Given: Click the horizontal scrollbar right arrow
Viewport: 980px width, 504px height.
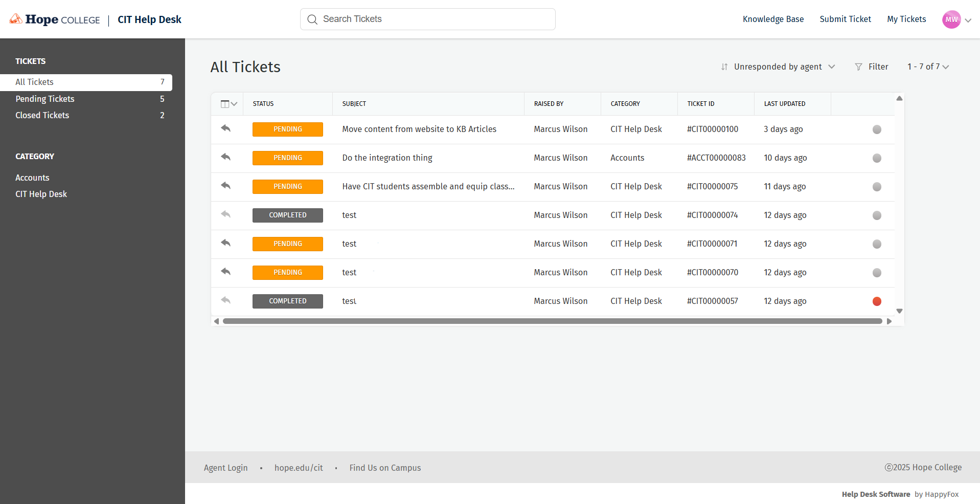Looking at the screenshot, I should [x=890, y=321].
